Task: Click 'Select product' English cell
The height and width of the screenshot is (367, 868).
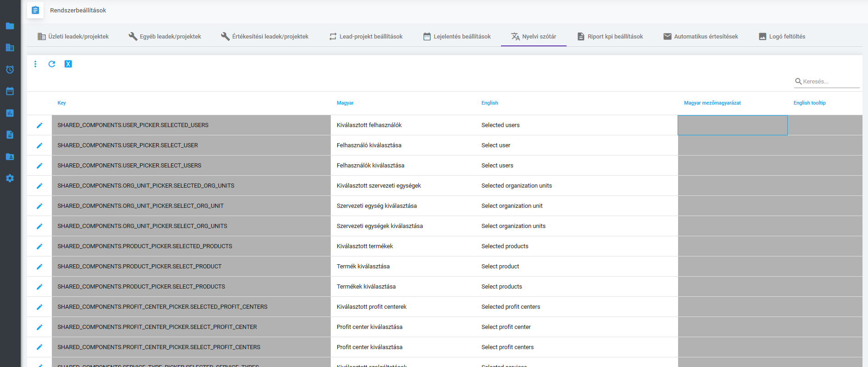Action: coord(577,267)
